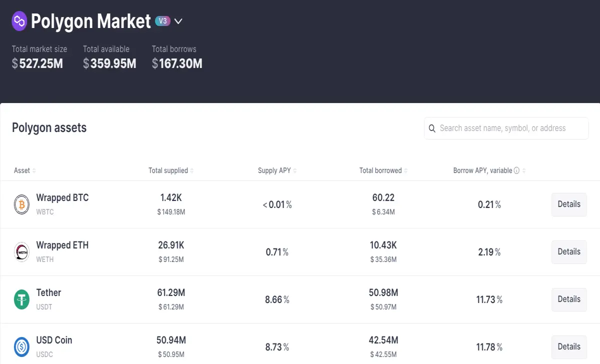The height and width of the screenshot is (364, 600).
Task: Click the Tether supply APY 8.66% value
Action: 277,299
